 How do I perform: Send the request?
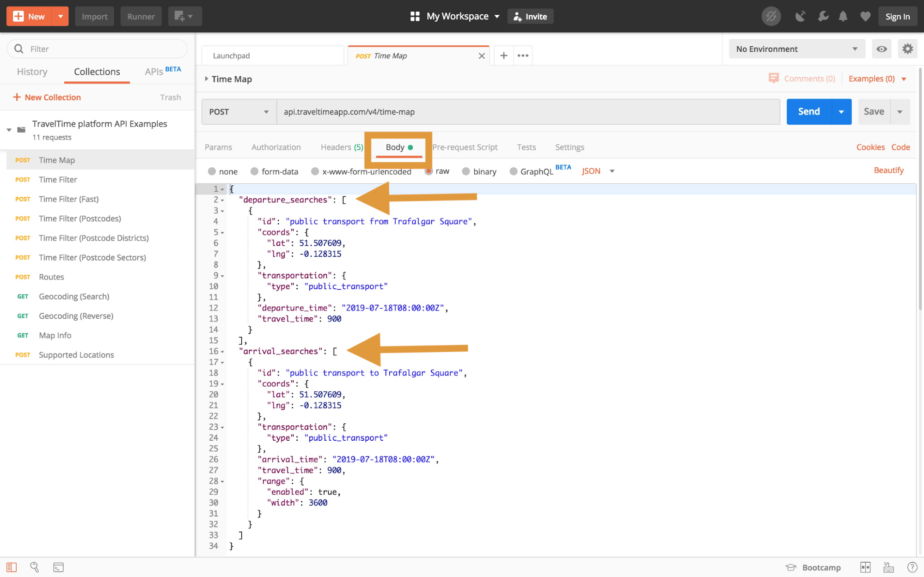click(808, 111)
